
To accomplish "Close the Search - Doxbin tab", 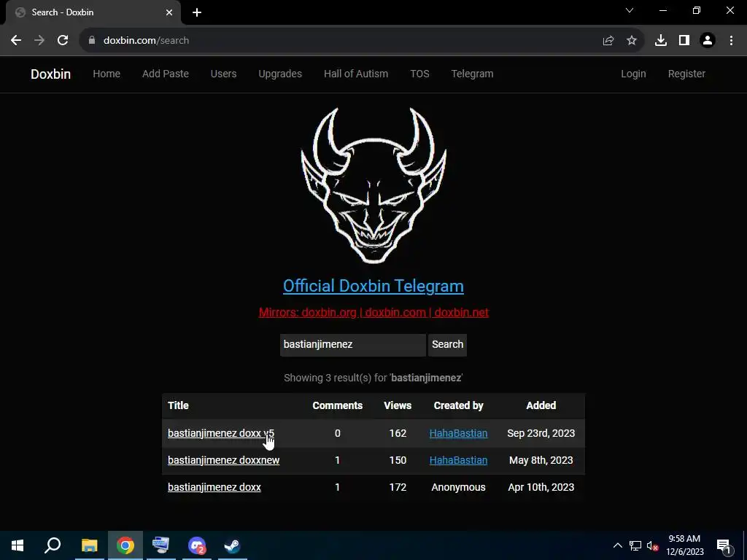I will pyautogui.click(x=169, y=12).
